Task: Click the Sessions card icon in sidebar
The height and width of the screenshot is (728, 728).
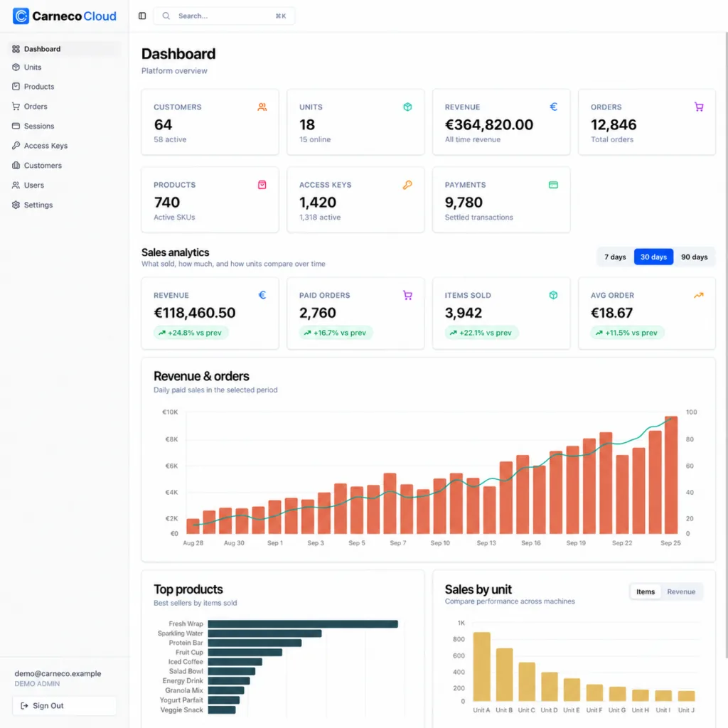Action: click(x=16, y=126)
